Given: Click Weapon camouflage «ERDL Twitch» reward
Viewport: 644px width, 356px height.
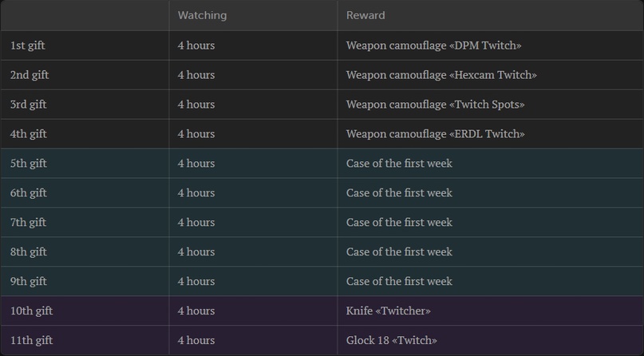Looking at the screenshot, I should (x=435, y=134).
